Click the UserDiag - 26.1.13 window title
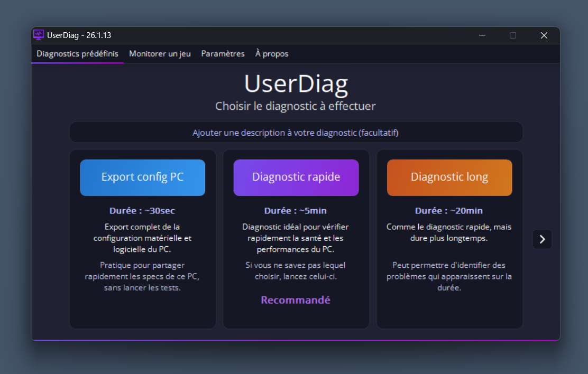Screen dimensions: 588x374 [x=79, y=35]
